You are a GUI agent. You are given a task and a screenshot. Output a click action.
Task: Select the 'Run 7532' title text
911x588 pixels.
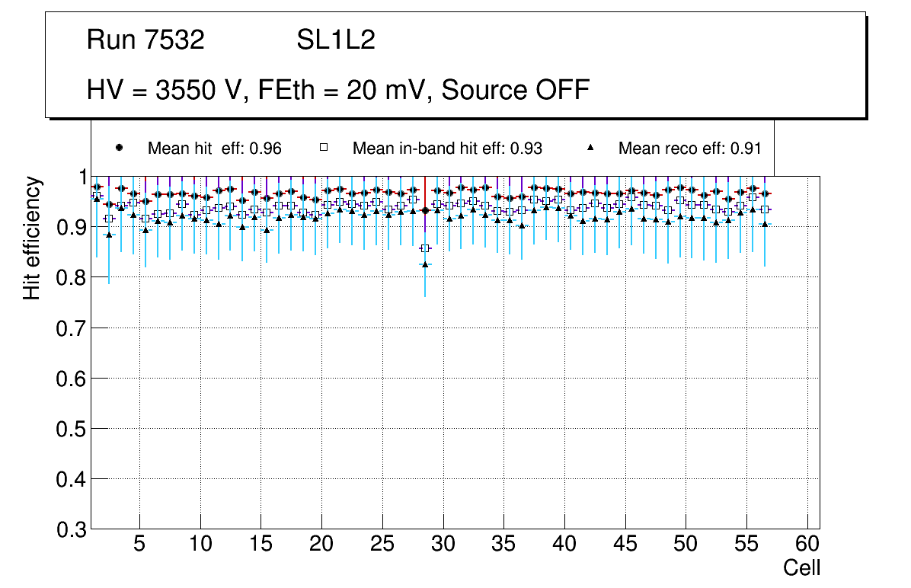[x=145, y=40]
